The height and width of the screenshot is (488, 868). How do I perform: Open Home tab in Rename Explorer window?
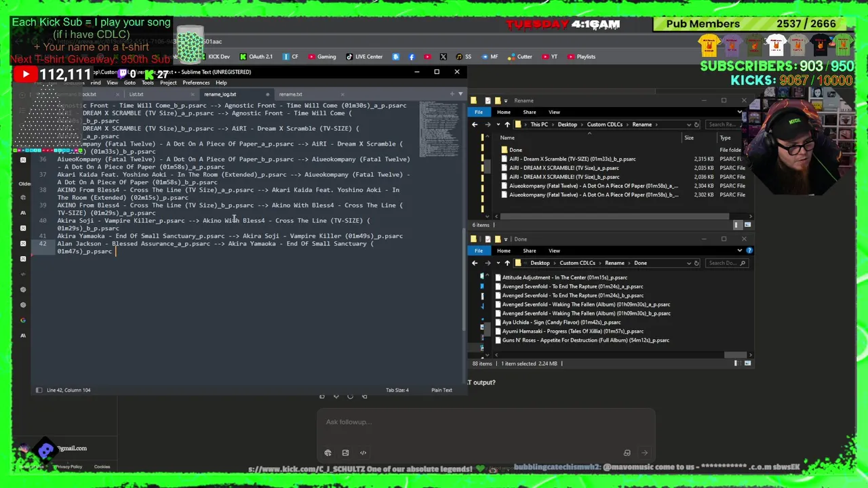(x=503, y=113)
